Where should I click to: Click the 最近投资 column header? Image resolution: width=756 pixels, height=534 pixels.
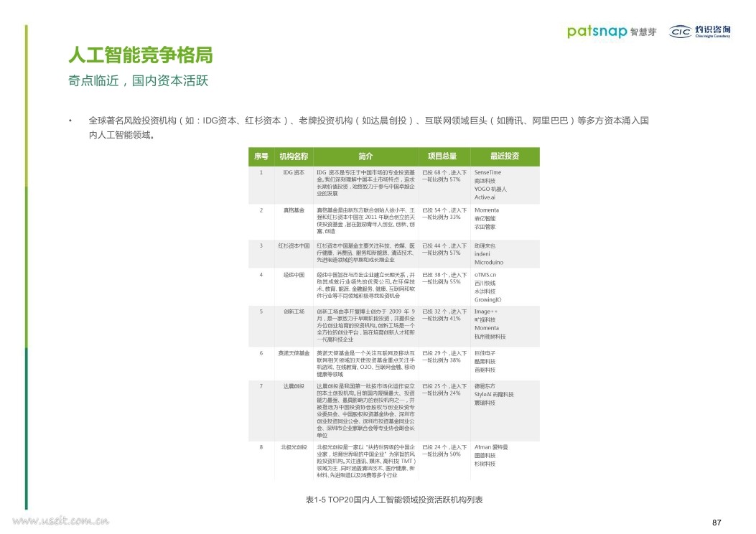point(505,156)
